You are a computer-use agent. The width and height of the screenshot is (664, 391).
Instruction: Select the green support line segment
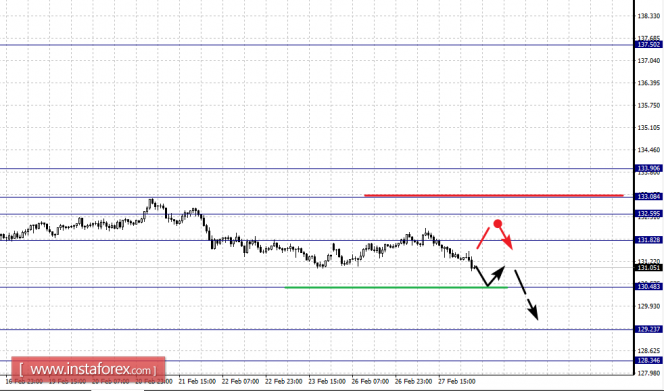point(396,288)
